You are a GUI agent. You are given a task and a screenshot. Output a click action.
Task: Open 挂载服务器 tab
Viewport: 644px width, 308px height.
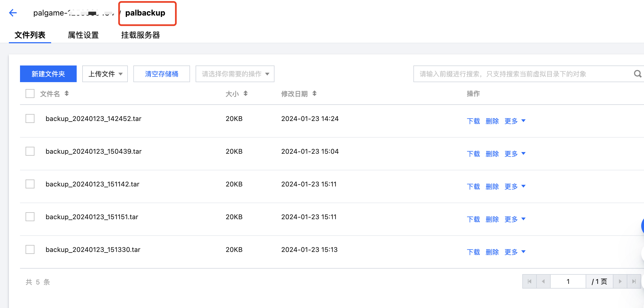click(x=140, y=35)
